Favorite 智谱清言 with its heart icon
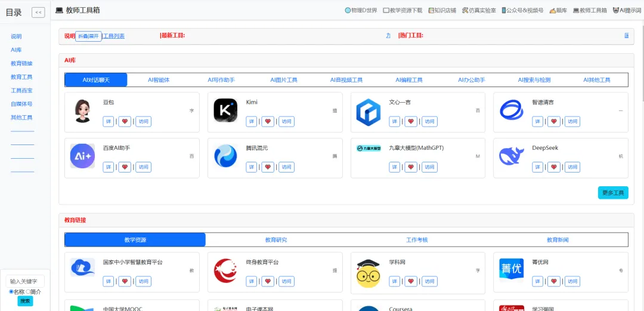The width and height of the screenshot is (644, 311). pyautogui.click(x=553, y=121)
